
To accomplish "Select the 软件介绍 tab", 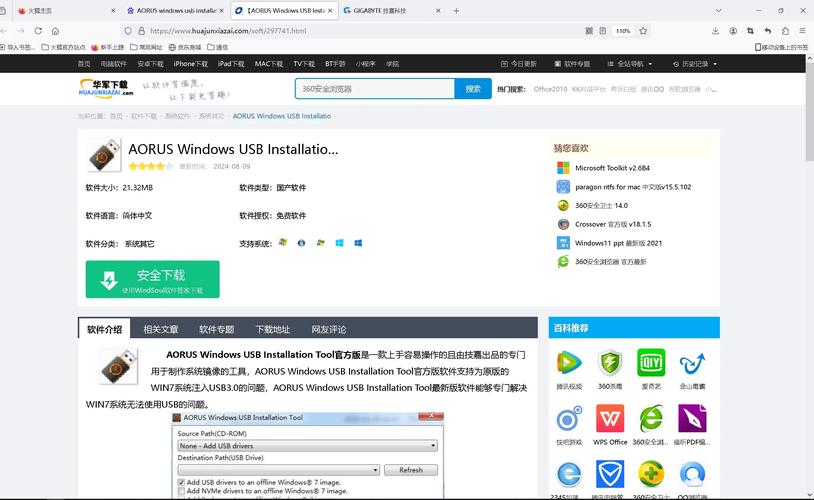I will [x=104, y=329].
